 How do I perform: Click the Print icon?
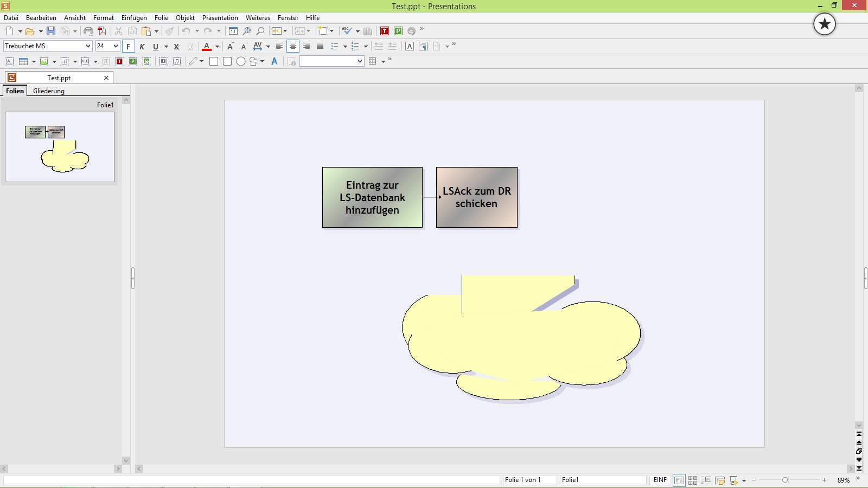pyautogui.click(x=88, y=31)
